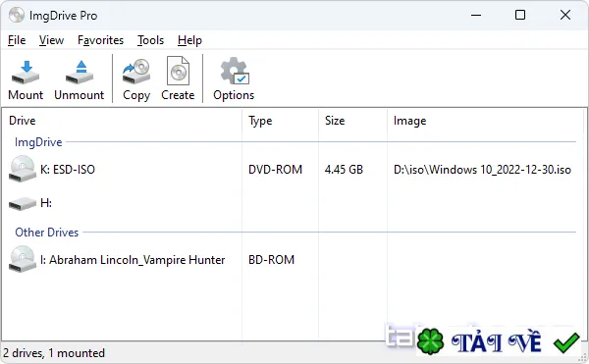Click the 4.45 GB size cell
This screenshot has height=364, width=589.
345,170
